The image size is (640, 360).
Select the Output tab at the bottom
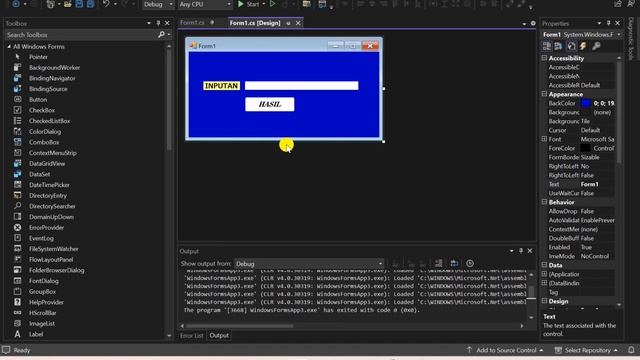point(219,335)
